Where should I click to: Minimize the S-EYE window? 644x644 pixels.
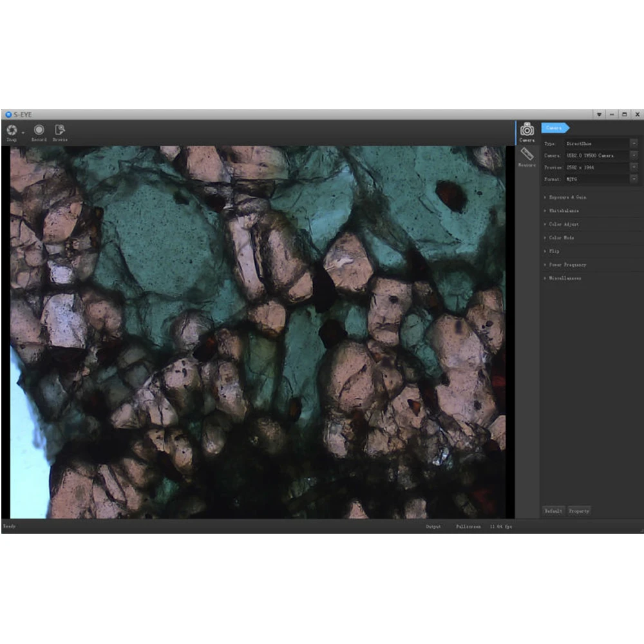612,115
